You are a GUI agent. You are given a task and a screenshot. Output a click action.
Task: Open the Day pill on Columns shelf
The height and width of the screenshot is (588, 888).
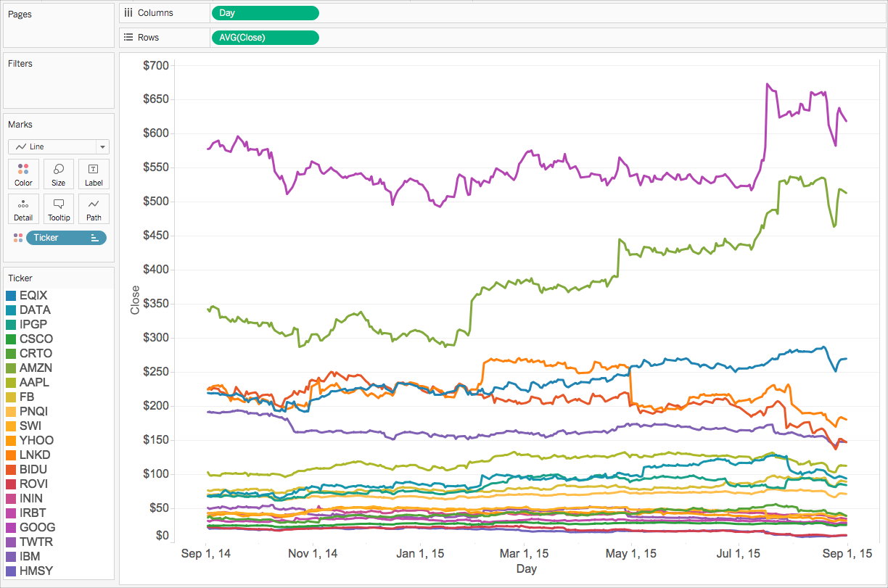[x=265, y=13]
